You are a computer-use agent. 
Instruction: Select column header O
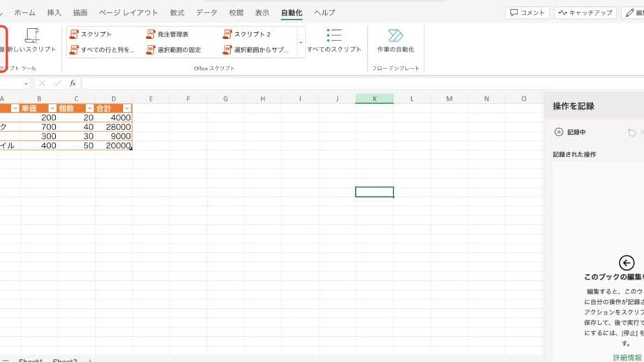[x=524, y=99]
